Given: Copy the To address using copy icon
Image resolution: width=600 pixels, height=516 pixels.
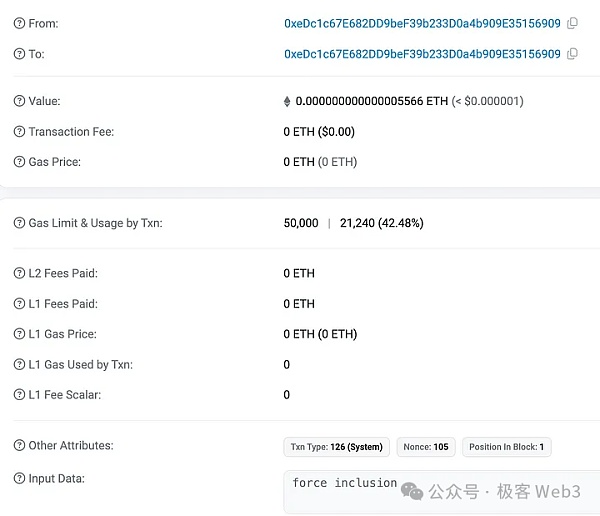Looking at the screenshot, I should (x=573, y=54).
